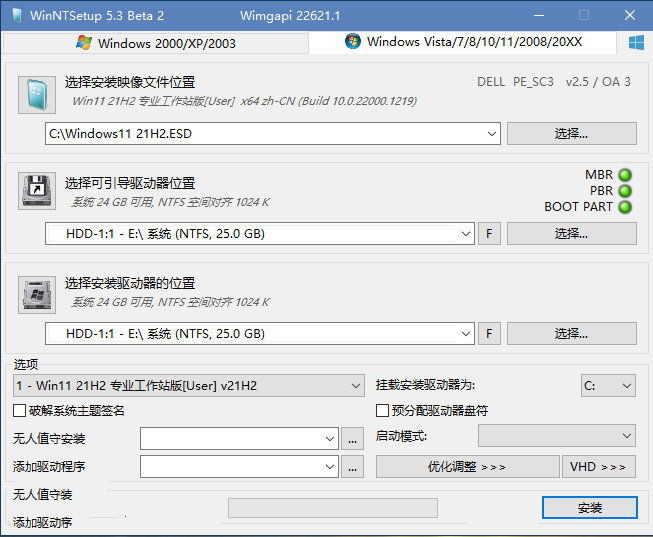The height and width of the screenshot is (537, 653).
Task: Switch to Windows 2000/XP/2003 tab
Action: click(x=156, y=43)
